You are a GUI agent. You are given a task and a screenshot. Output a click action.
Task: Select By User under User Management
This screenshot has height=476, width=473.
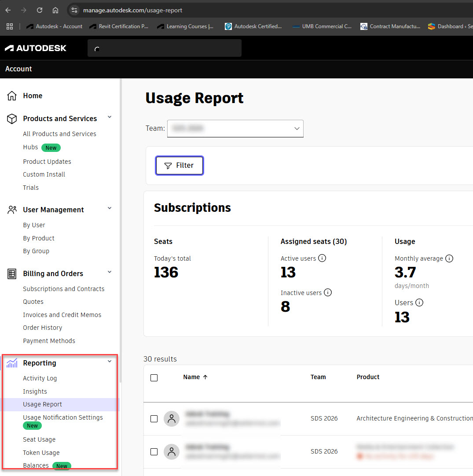(34, 225)
